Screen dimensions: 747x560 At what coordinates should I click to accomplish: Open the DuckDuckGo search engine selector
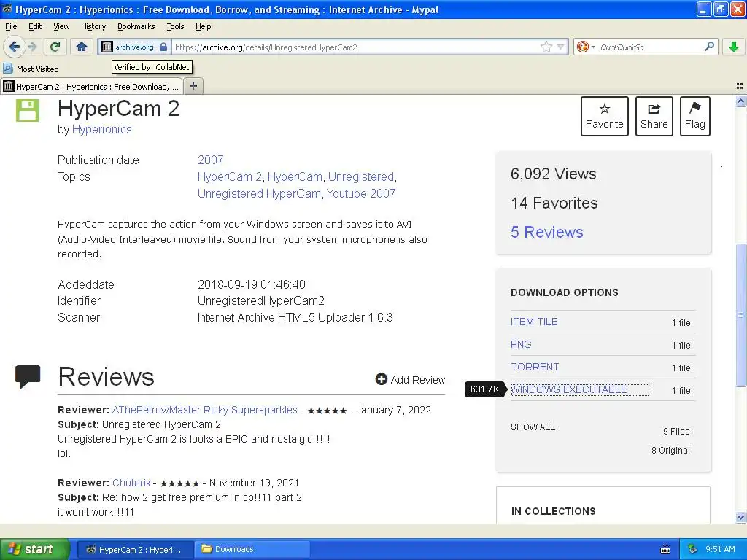point(586,47)
